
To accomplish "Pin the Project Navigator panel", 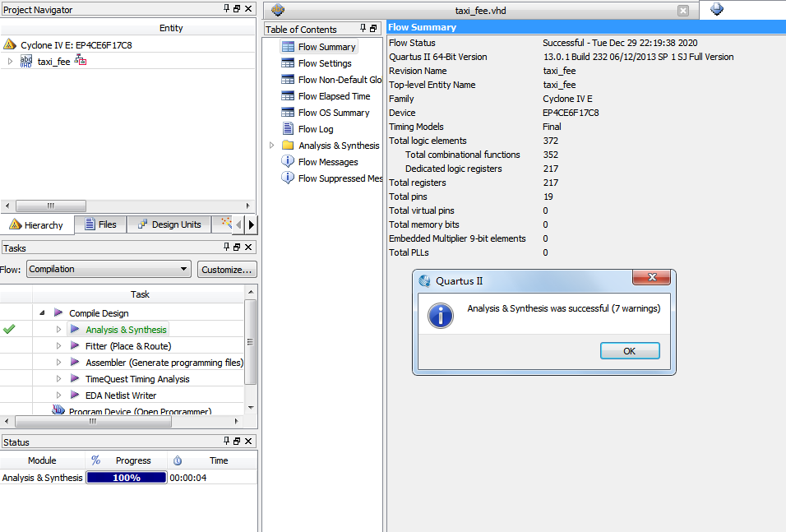I will click(227, 8).
